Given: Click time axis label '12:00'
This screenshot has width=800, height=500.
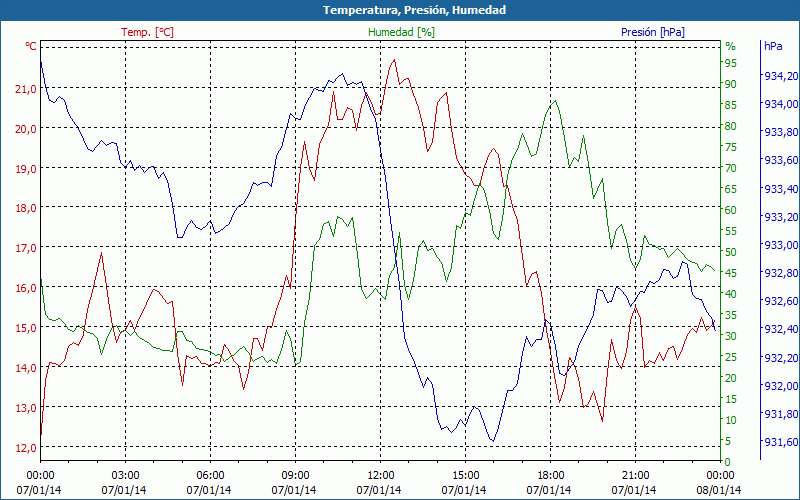Looking at the screenshot, I should (x=380, y=476).
